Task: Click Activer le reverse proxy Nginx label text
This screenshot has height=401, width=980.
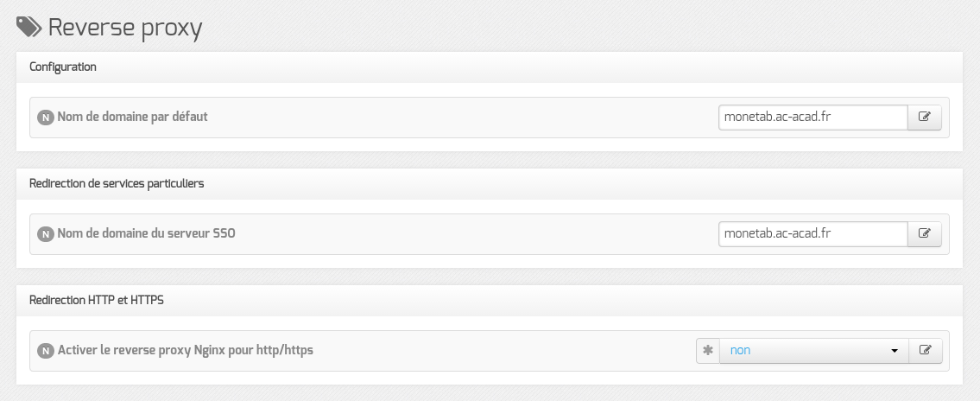Action: 185,350
